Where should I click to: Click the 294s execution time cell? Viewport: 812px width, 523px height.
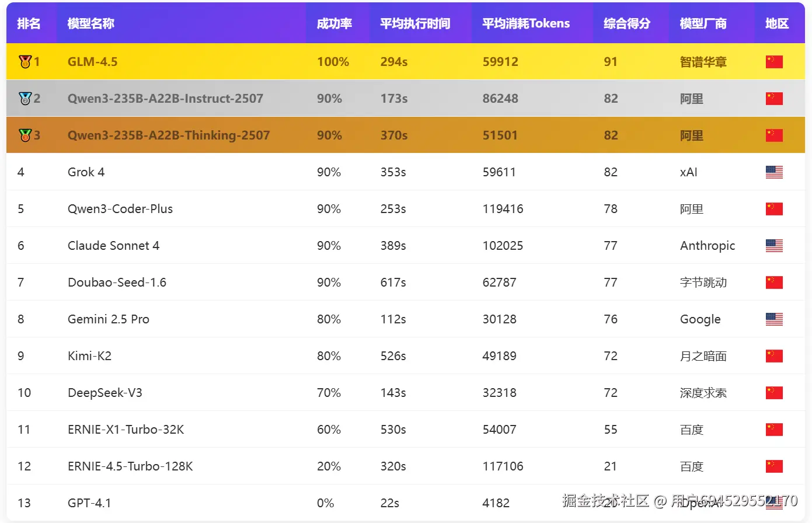[x=394, y=62]
